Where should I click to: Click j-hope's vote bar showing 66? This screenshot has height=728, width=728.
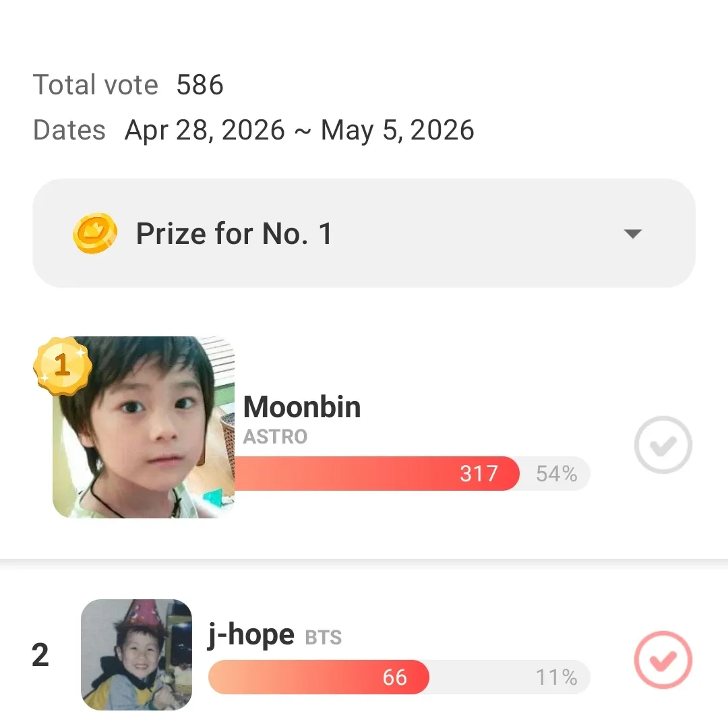tap(318, 677)
